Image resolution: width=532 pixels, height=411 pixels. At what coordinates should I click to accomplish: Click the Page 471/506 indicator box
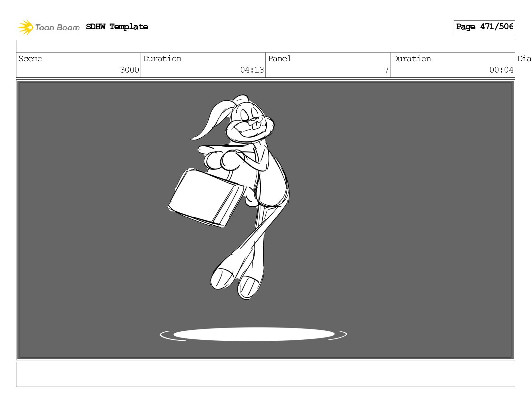point(484,27)
